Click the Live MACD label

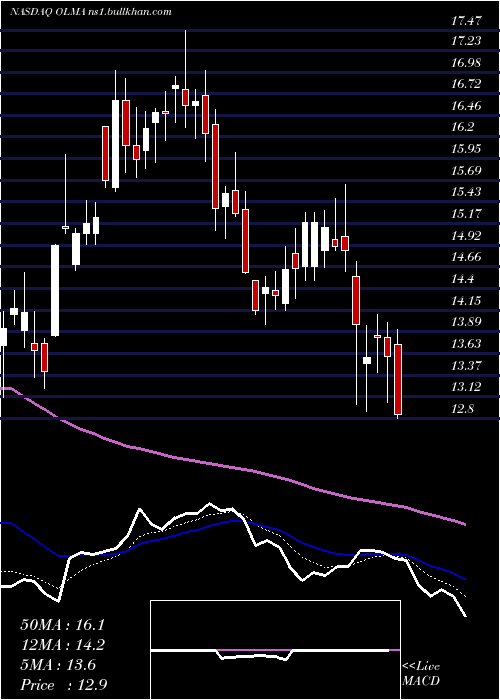pyautogui.click(x=421, y=673)
